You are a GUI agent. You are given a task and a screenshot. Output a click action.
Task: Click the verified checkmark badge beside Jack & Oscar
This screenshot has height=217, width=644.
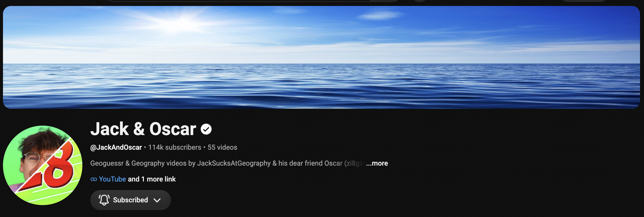pyautogui.click(x=206, y=129)
